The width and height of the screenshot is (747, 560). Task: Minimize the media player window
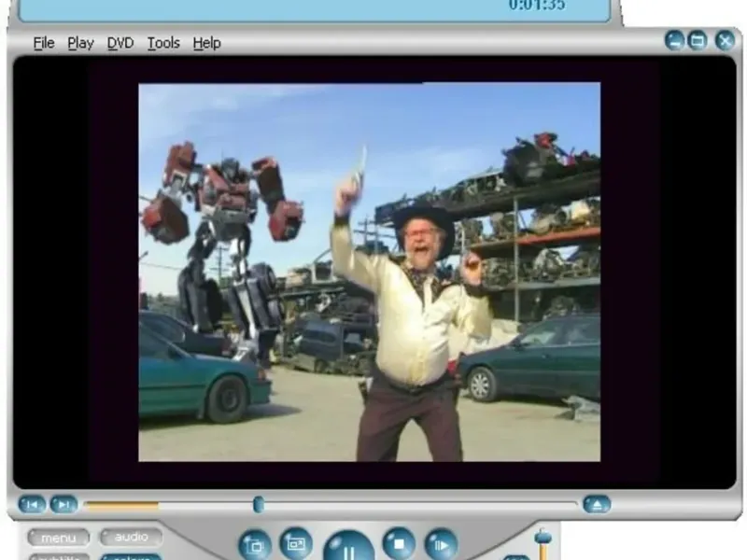click(674, 40)
